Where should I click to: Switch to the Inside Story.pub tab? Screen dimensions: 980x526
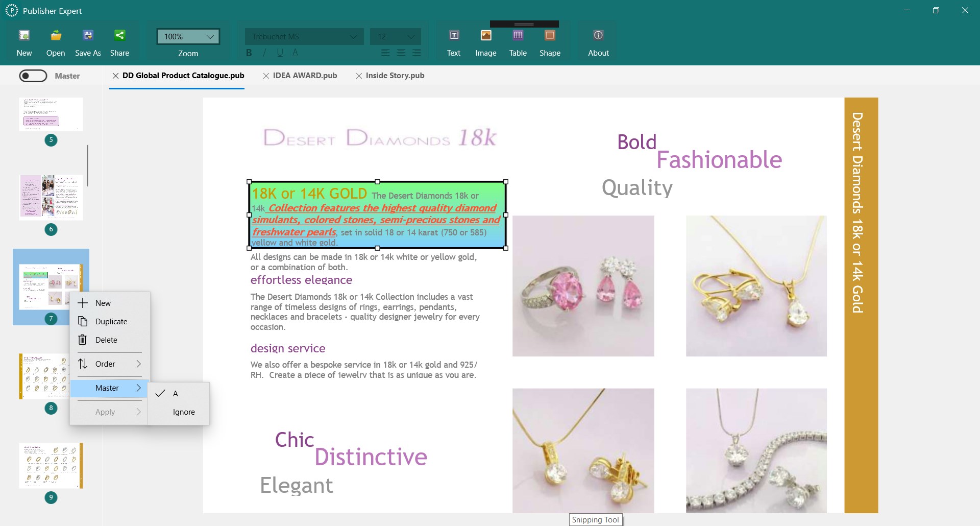[x=395, y=76]
